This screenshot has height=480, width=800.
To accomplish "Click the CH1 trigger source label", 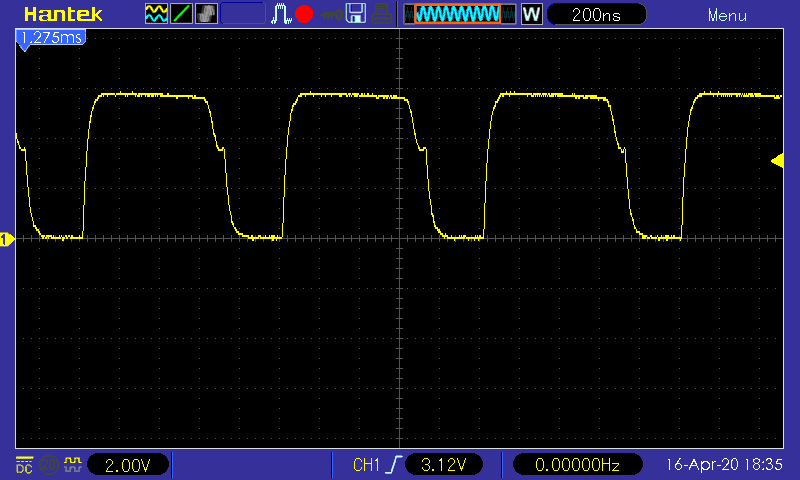I will (x=366, y=465).
